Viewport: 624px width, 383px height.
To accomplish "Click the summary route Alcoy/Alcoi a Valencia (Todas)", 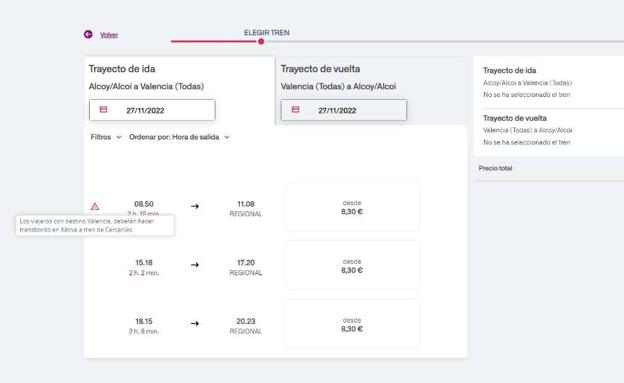I will [527, 83].
